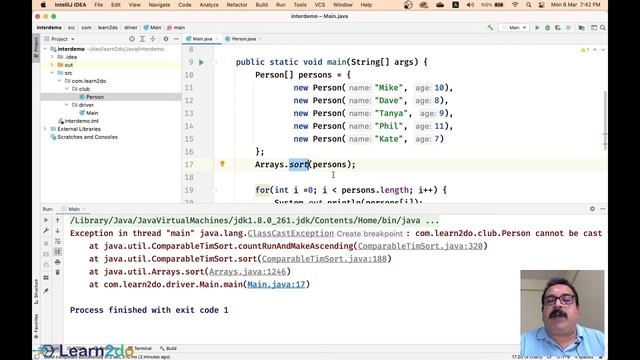Screen dimensions: 640x360
Task: Hide the Run panel minus icon
Action: [602, 209]
